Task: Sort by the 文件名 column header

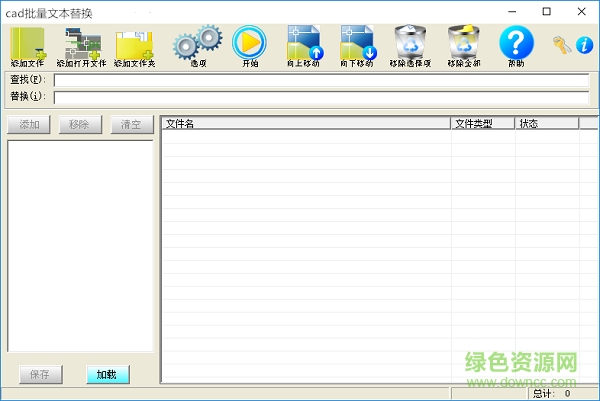Action: tap(306, 124)
